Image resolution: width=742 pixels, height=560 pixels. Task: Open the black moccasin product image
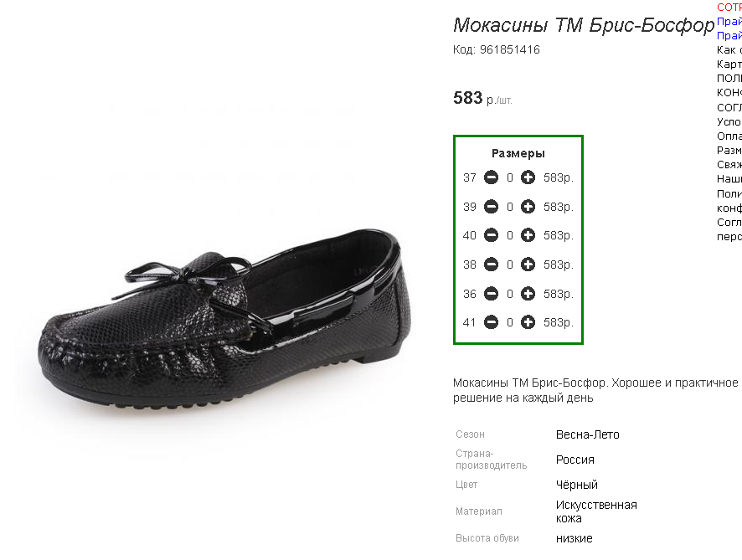click(224, 318)
